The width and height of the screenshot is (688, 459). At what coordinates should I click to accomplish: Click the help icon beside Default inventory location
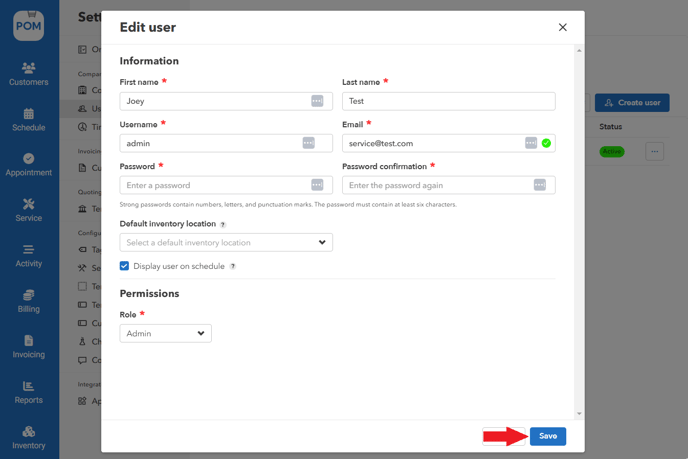pos(223,225)
